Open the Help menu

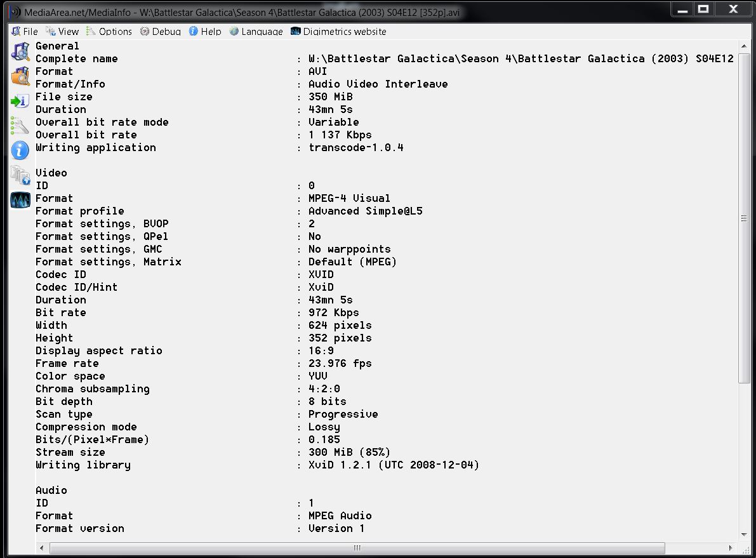point(205,31)
